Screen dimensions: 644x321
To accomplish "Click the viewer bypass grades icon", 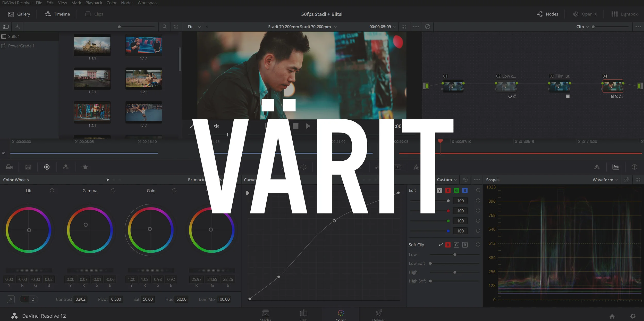I will point(428,27).
